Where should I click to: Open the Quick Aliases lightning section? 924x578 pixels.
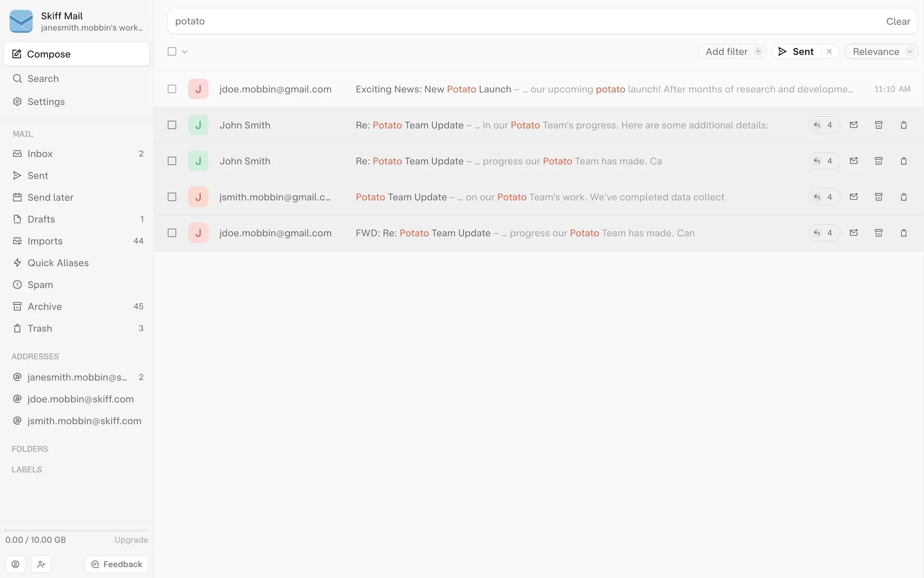(x=58, y=263)
